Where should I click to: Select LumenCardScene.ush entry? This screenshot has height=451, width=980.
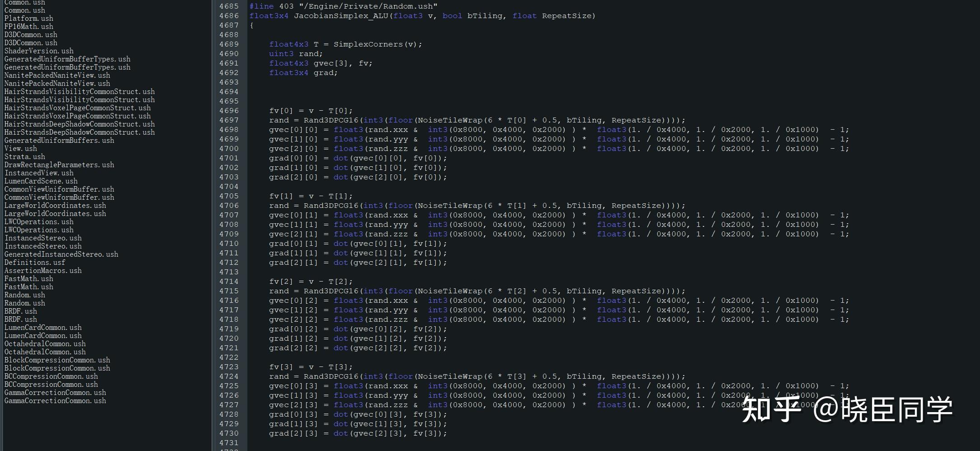click(41, 181)
